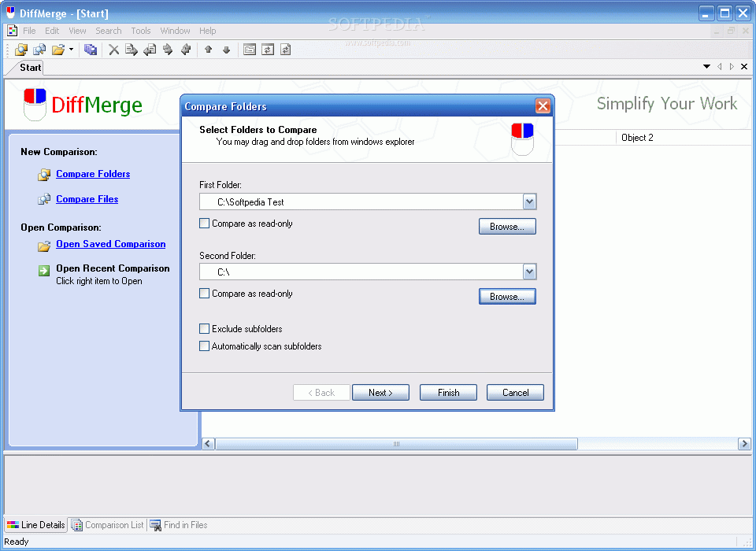Check the Exclude subfolders option
The image size is (756, 551).
[x=205, y=329]
